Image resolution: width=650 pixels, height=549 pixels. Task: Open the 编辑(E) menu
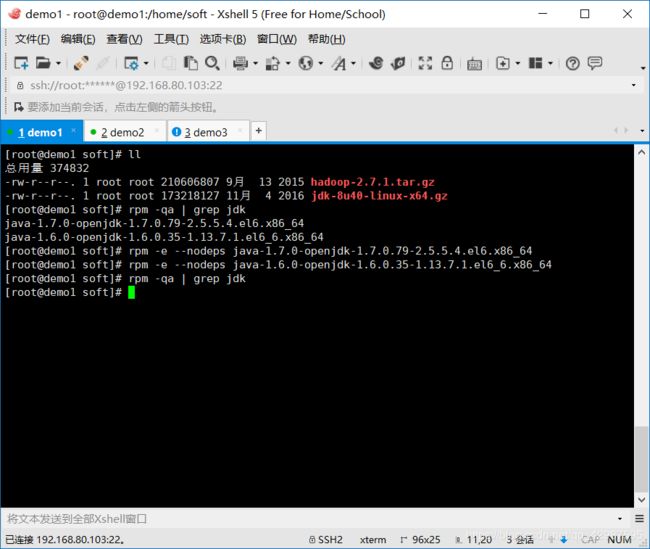point(78,39)
